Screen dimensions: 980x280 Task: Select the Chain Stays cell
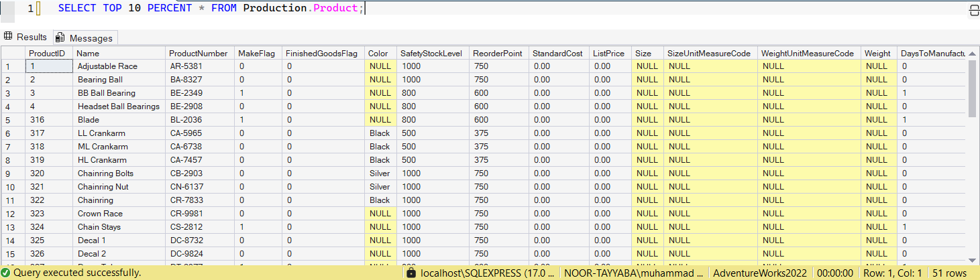tap(119, 227)
